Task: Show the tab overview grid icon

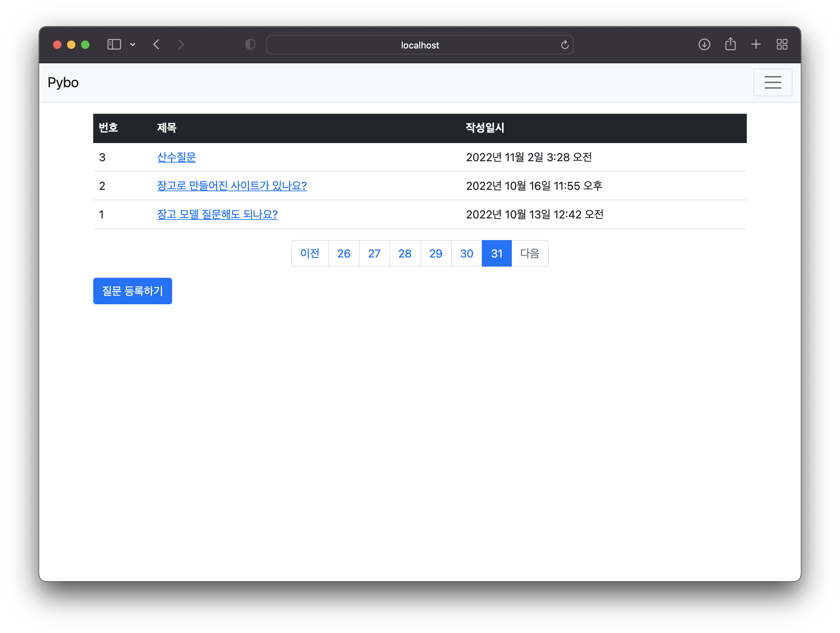Action: click(781, 45)
